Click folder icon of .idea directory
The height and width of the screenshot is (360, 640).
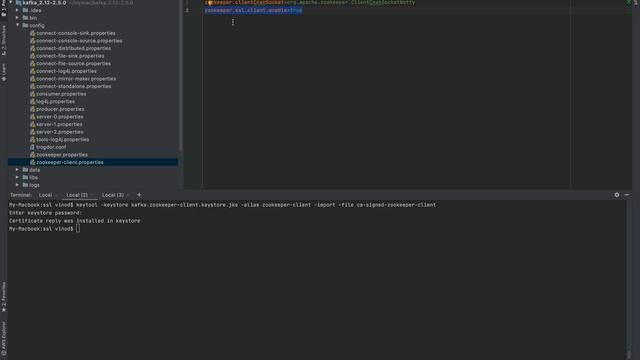tap(25, 10)
